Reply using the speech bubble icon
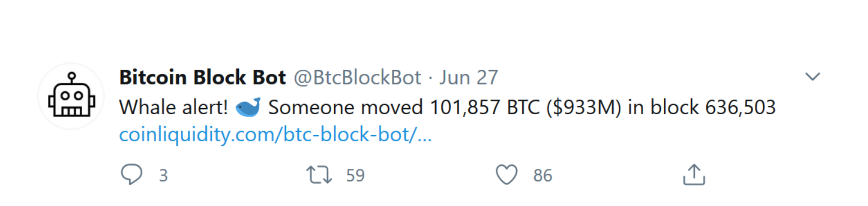 click(132, 175)
